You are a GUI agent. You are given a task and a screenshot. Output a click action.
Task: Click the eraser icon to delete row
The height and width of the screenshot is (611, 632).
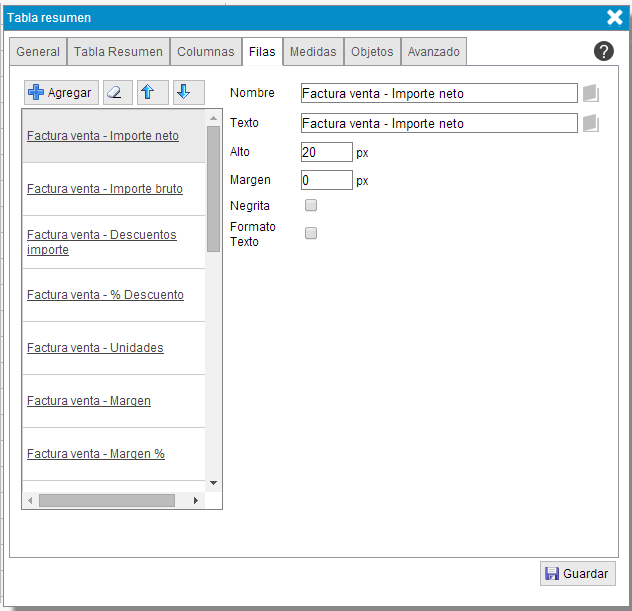pos(118,92)
